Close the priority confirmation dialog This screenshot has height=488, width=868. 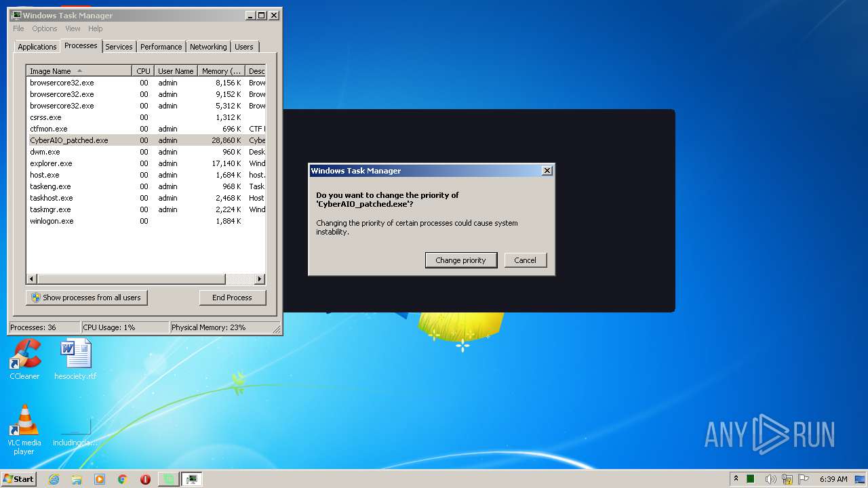click(547, 171)
